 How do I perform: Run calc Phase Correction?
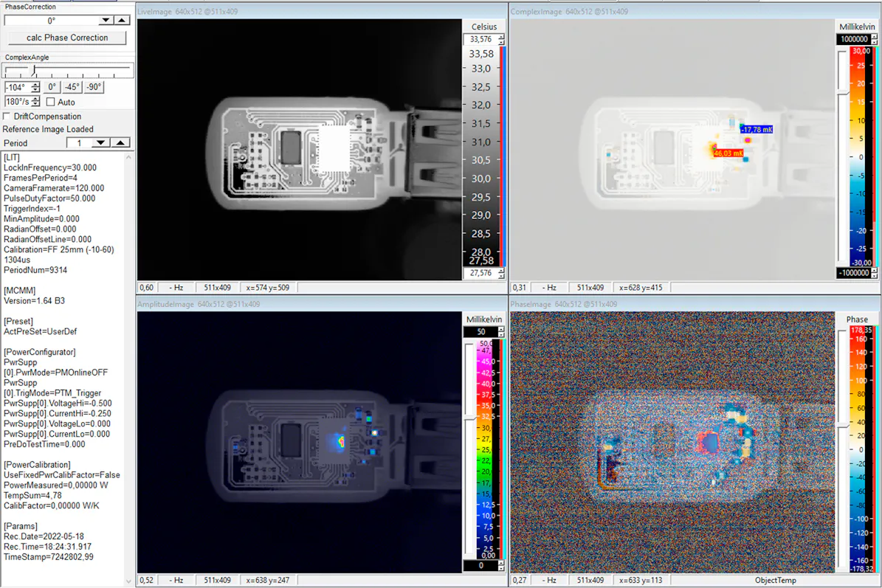tap(67, 38)
